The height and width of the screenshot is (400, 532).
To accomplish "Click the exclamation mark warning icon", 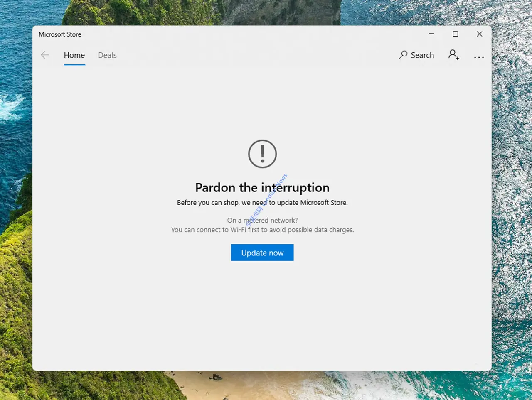I will coord(262,154).
